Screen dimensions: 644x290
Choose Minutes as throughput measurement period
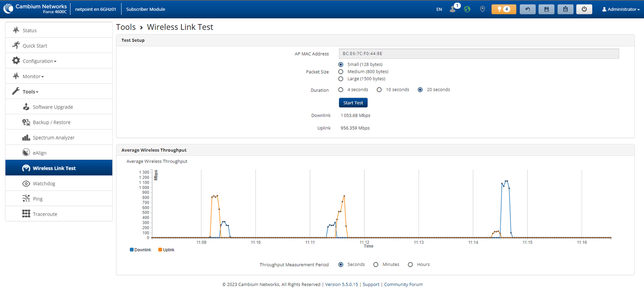(376, 265)
